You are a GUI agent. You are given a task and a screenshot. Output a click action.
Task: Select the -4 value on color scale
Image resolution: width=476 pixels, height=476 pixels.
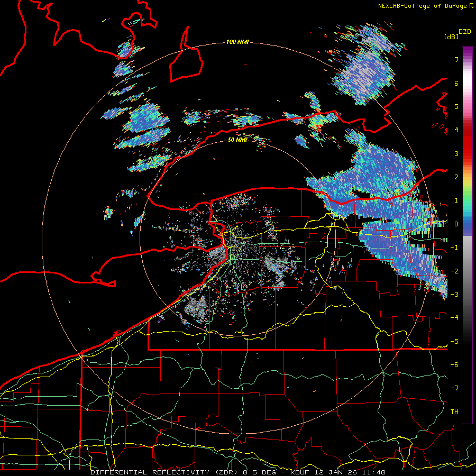coord(454,317)
